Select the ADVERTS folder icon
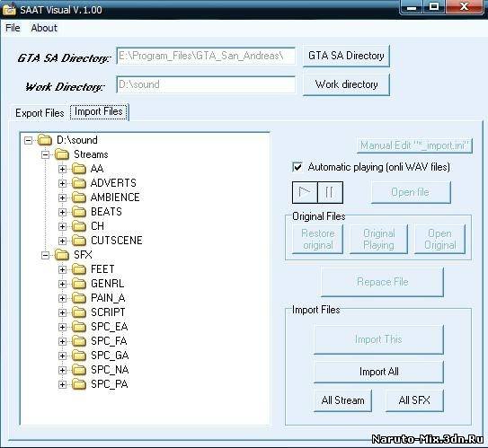The width and height of the screenshot is (488, 448). (79, 183)
